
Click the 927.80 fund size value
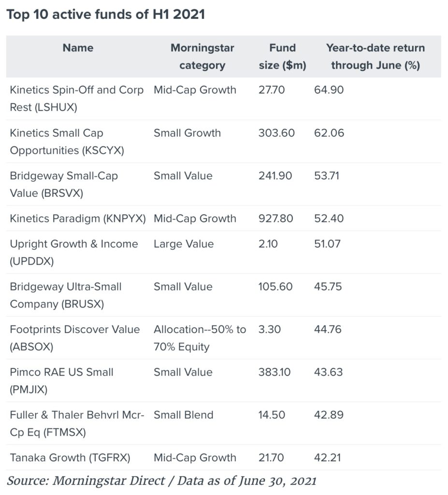pos(275,218)
